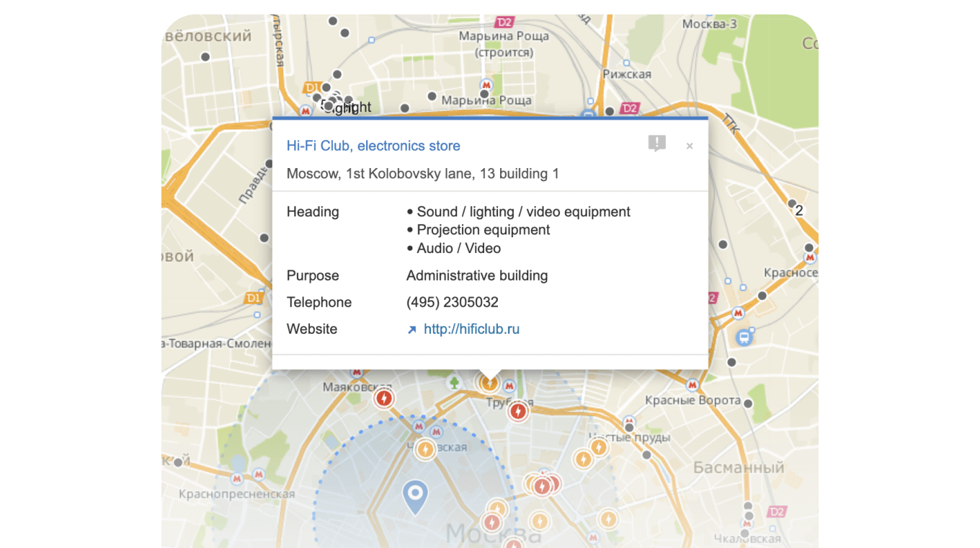Viewport: 980px width, 548px height.
Task: Click the Sound / lighting / video equipment heading
Action: 523,212
